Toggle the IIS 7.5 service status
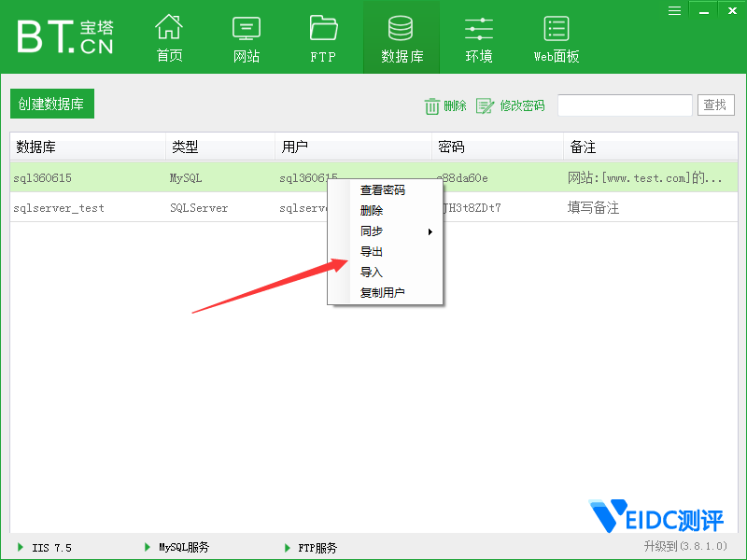Image resolution: width=747 pixels, height=560 pixels. click(21, 547)
